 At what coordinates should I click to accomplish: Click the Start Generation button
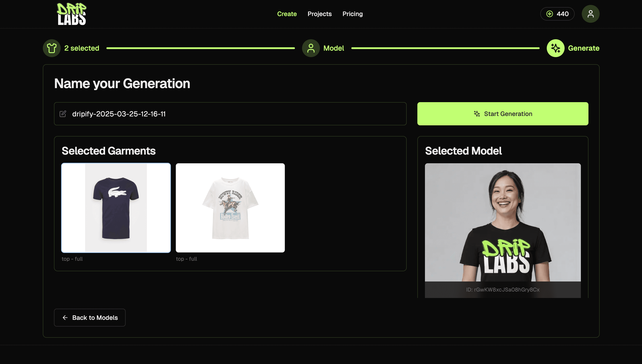point(503,114)
